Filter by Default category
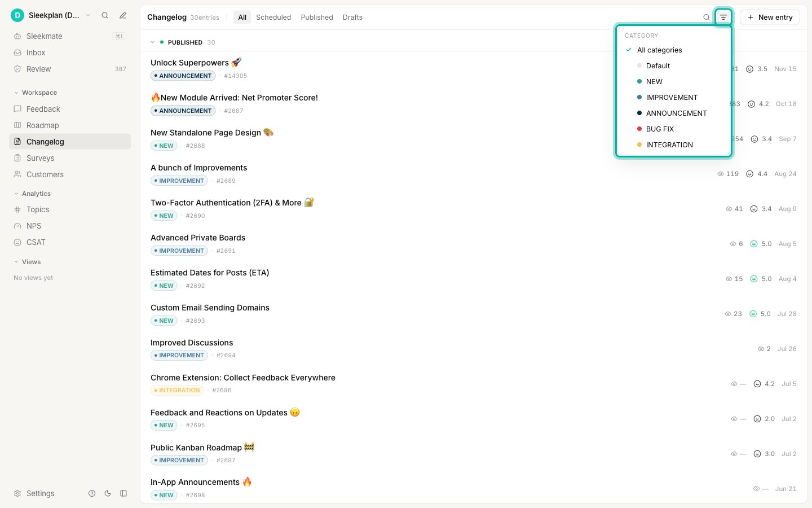 [674, 66]
